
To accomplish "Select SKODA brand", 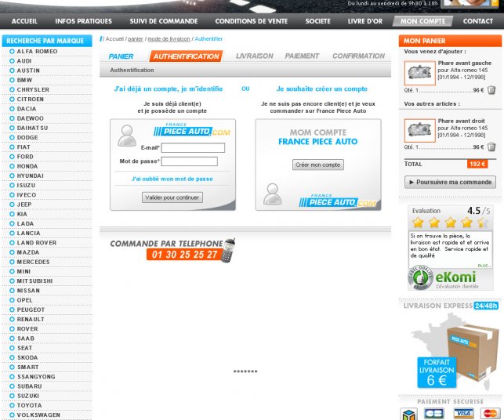I will pos(27,357).
